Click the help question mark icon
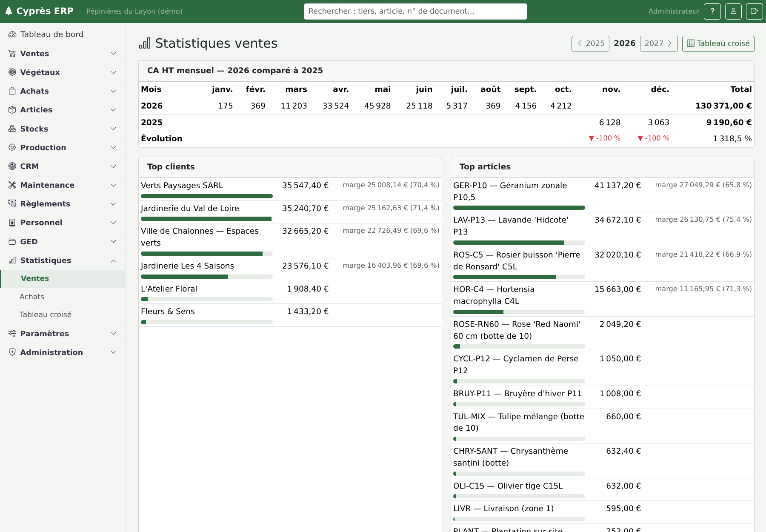Image resolution: width=766 pixels, height=532 pixels. [x=712, y=11]
